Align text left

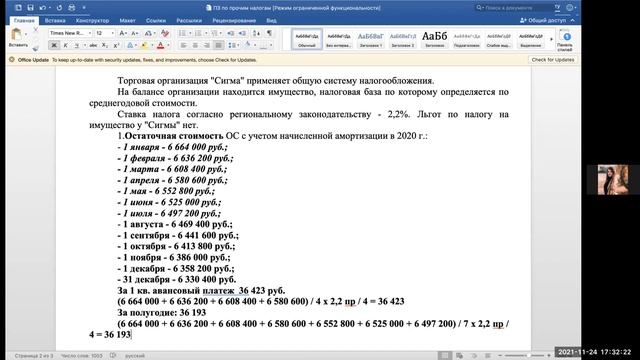coord(184,45)
